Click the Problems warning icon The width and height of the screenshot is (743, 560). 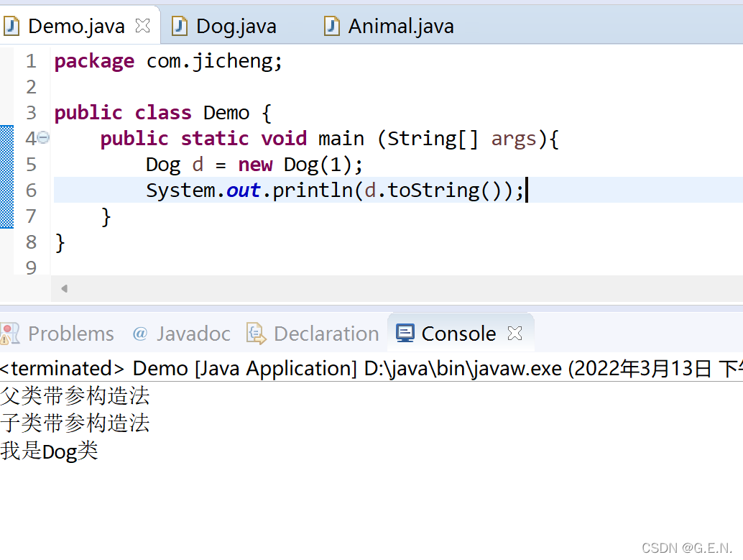10,334
